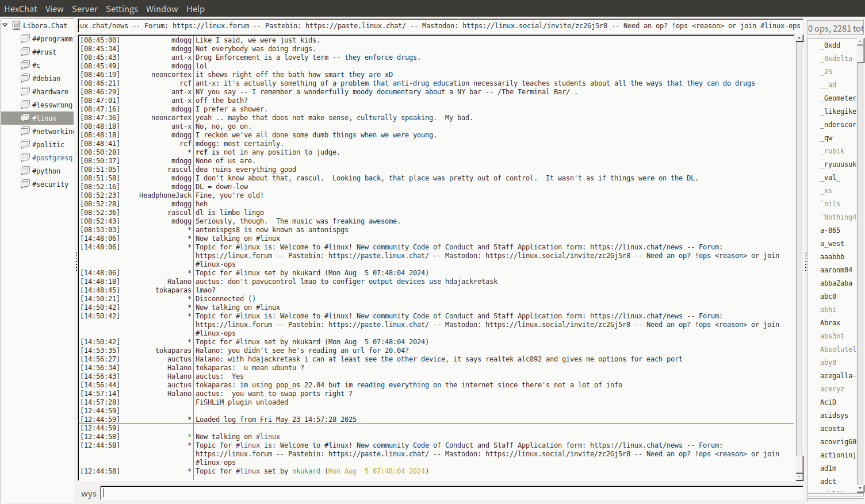Click the #hardware channel icon

[25, 91]
